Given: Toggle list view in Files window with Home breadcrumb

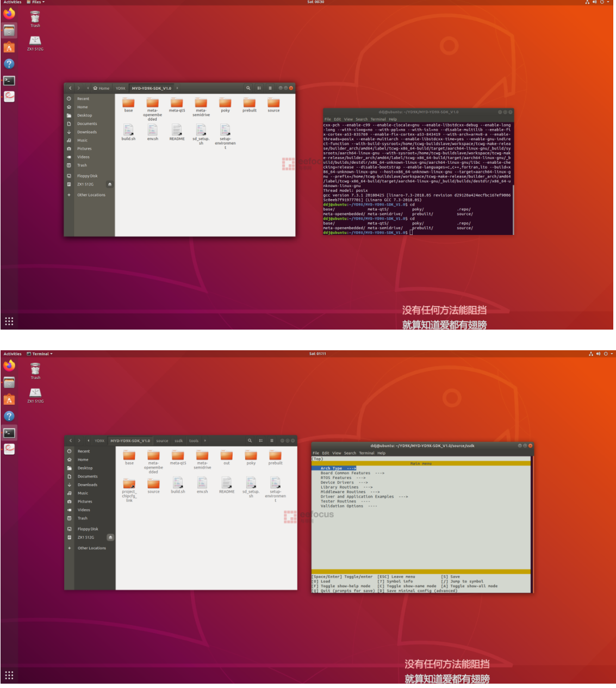Looking at the screenshot, I should tap(259, 88).
